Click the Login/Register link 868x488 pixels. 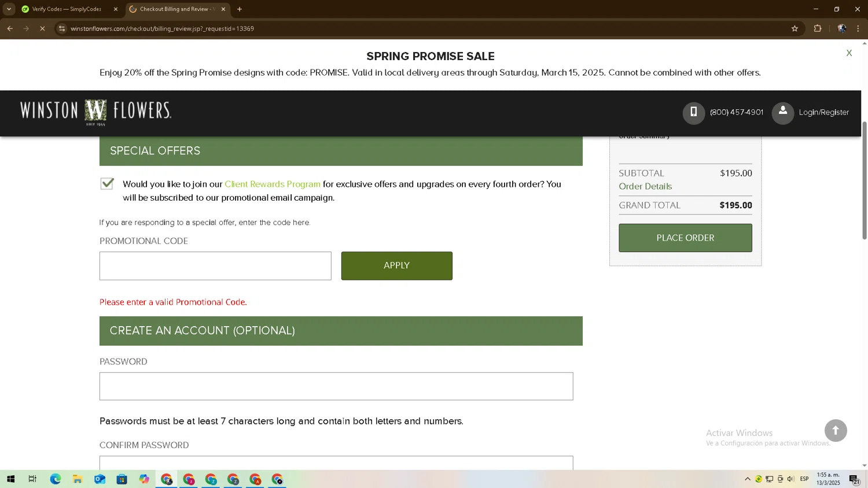click(824, 113)
